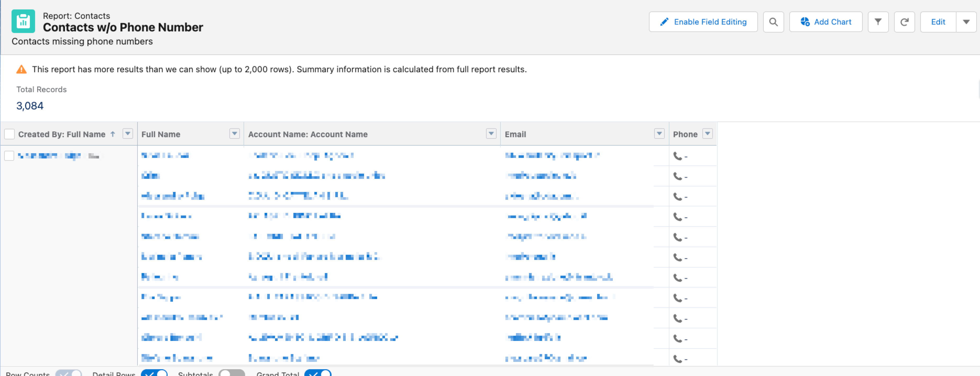The height and width of the screenshot is (376, 980).
Task: Open the Account Name column menu
Action: [491, 134]
